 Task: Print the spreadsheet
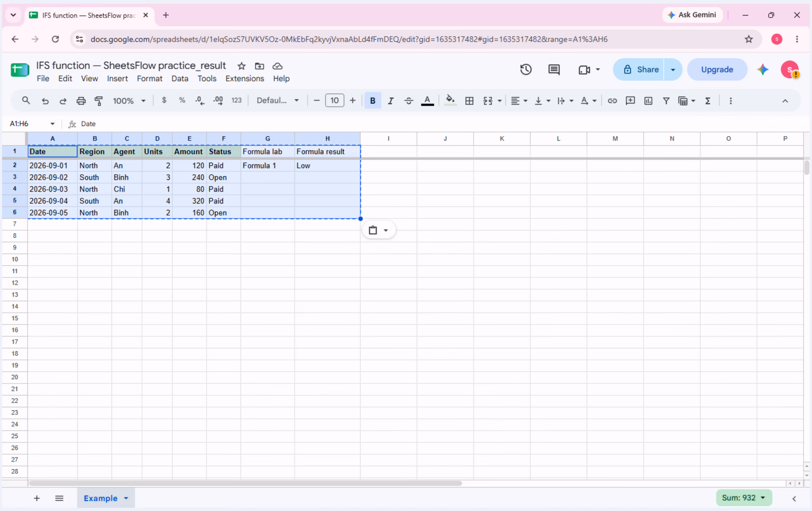click(x=81, y=101)
